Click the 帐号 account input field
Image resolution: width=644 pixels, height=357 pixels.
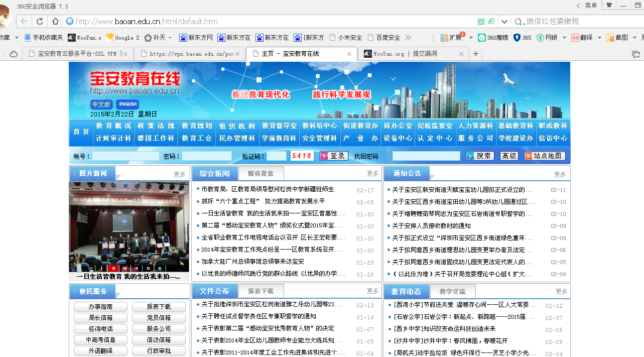click(x=125, y=156)
